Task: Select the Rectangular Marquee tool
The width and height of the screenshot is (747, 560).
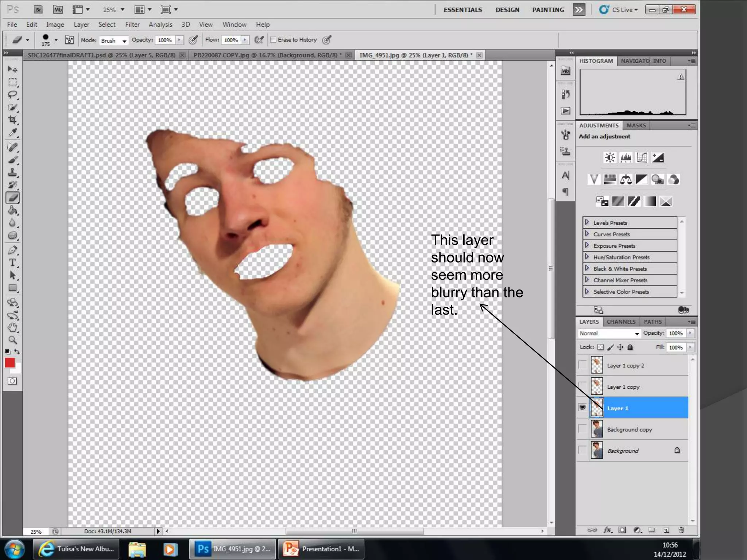Action: [x=12, y=82]
